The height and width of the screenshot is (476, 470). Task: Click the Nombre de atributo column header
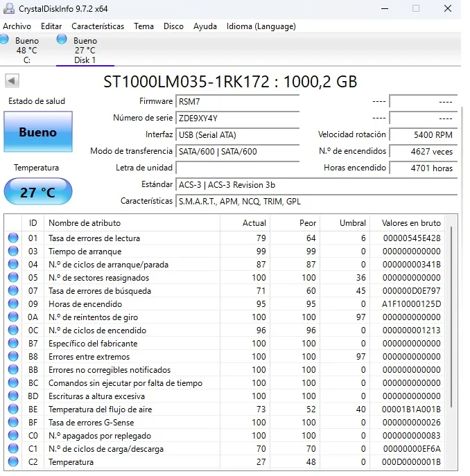coord(132,223)
